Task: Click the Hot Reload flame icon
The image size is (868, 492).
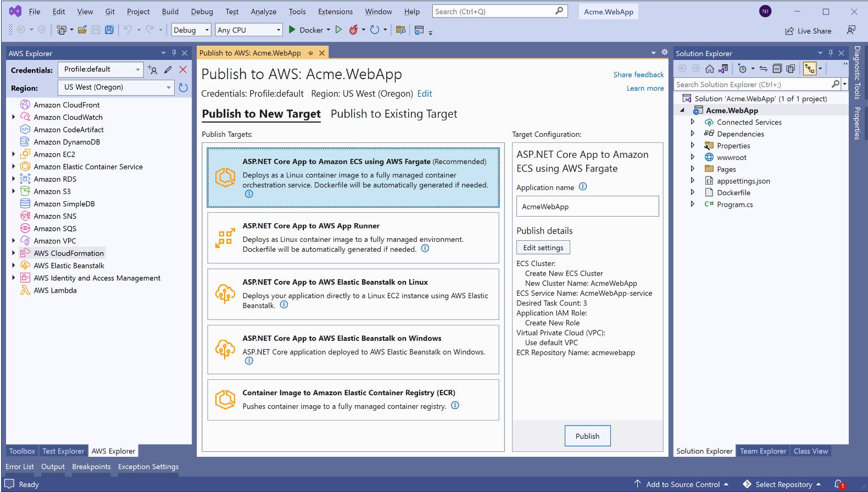Action: [x=353, y=30]
